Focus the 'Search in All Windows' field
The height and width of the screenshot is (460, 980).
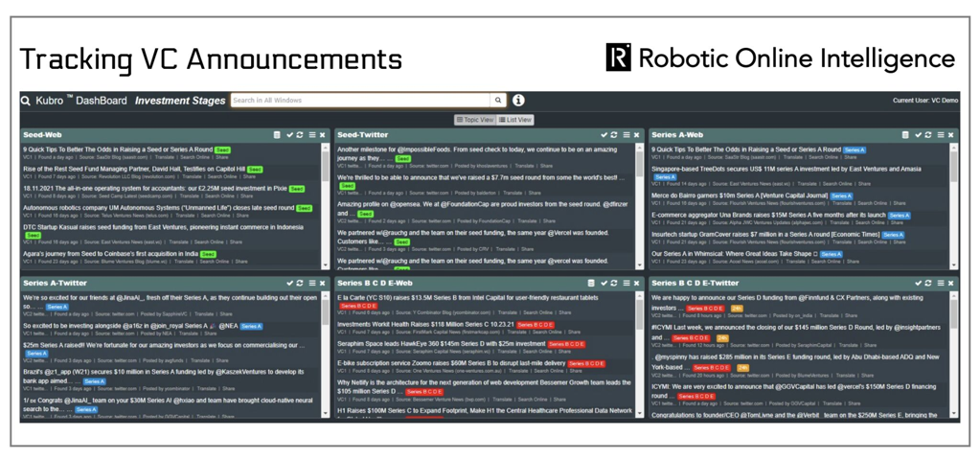360,101
